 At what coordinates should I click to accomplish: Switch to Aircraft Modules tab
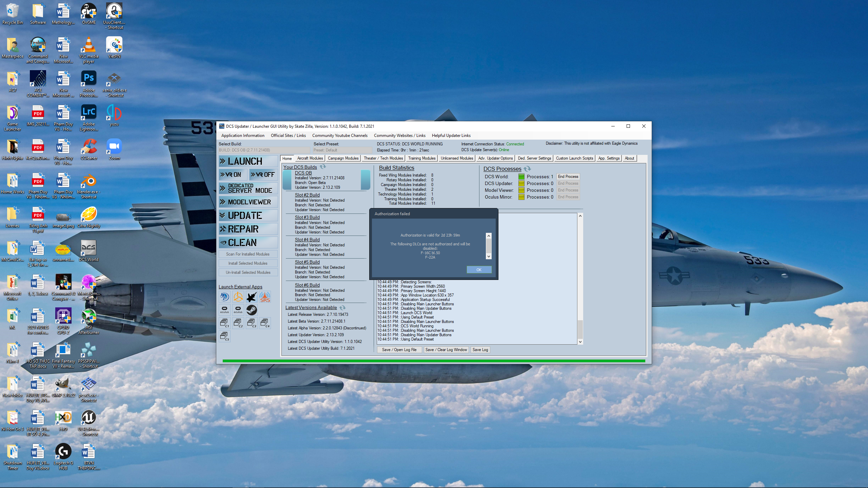(x=310, y=158)
